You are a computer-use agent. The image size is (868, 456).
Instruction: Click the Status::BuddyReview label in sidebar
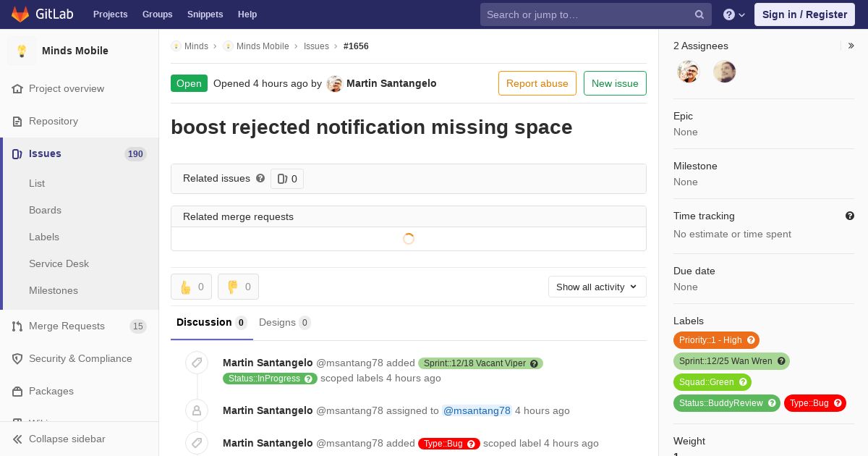(727, 403)
